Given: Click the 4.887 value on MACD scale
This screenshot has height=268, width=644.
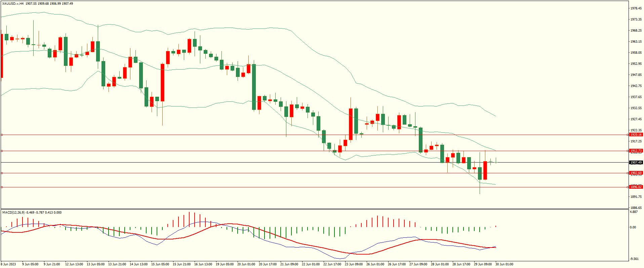Looking at the screenshot, I should click(x=634, y=212).
